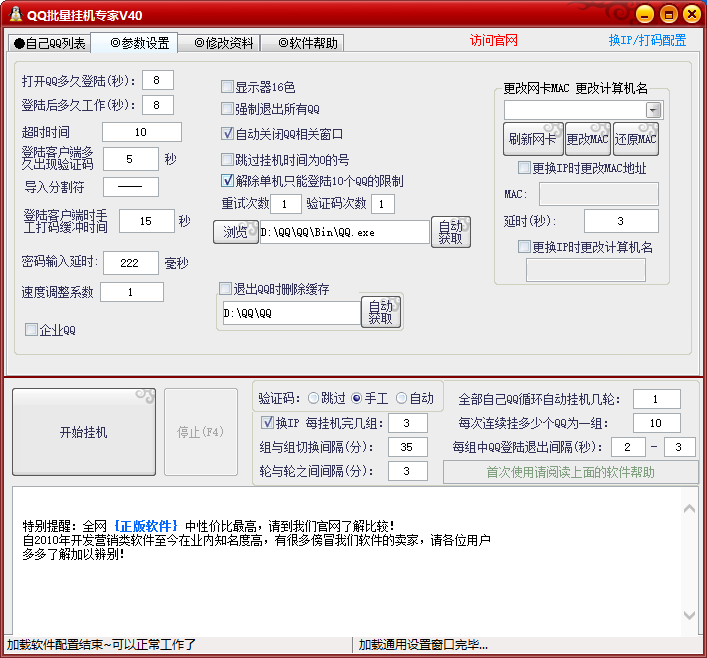Click the 停止(F4) button
This screenshot has height=658, width=707.
click(x=201, y=432)
